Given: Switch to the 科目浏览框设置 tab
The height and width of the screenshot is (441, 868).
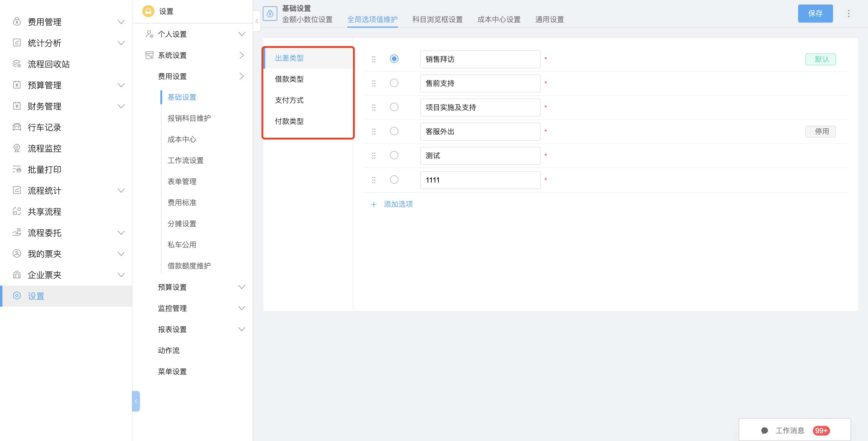Looking at the screenshot, I should (437, 20).
